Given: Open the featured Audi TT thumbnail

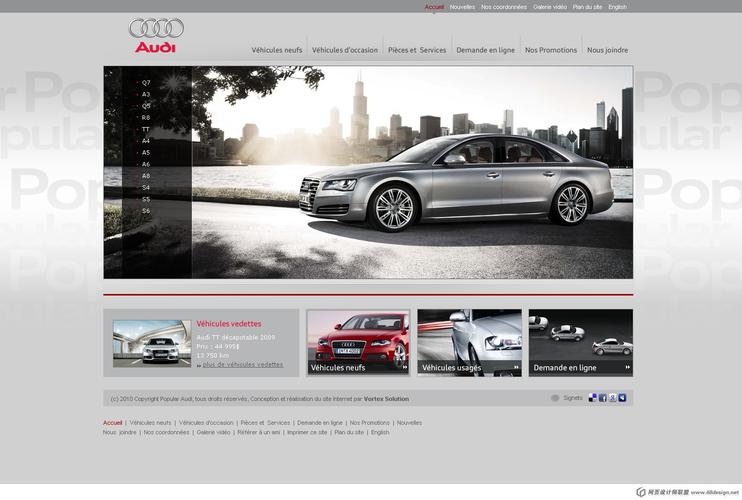Looking at the screenshot, I should coord(152,343).
